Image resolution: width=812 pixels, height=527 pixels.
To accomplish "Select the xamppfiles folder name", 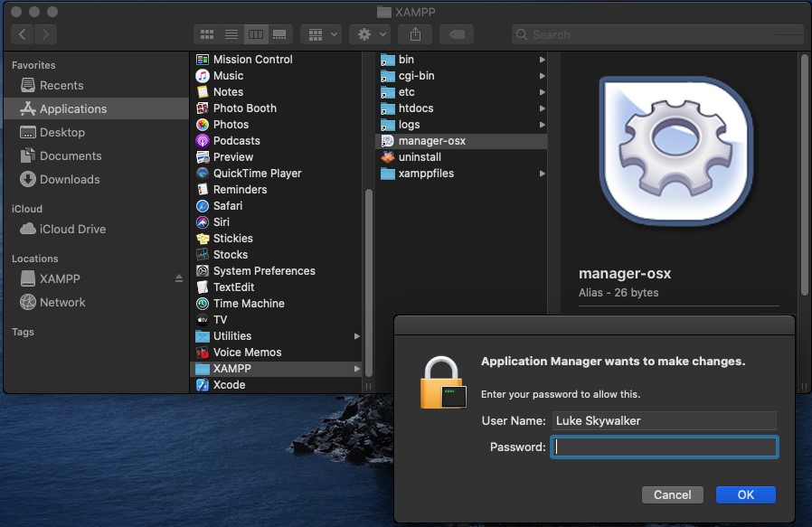I will click(426, 174).
